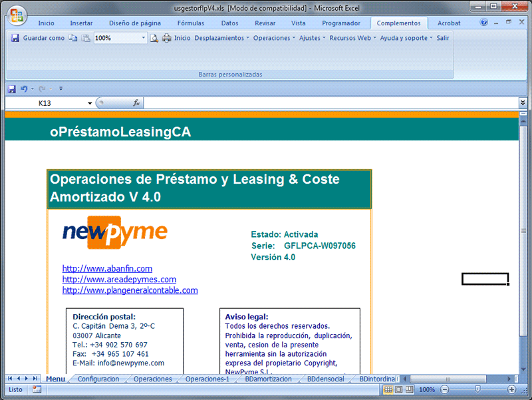Open the Acrobat ribbon tab

(x=449, y=23)
